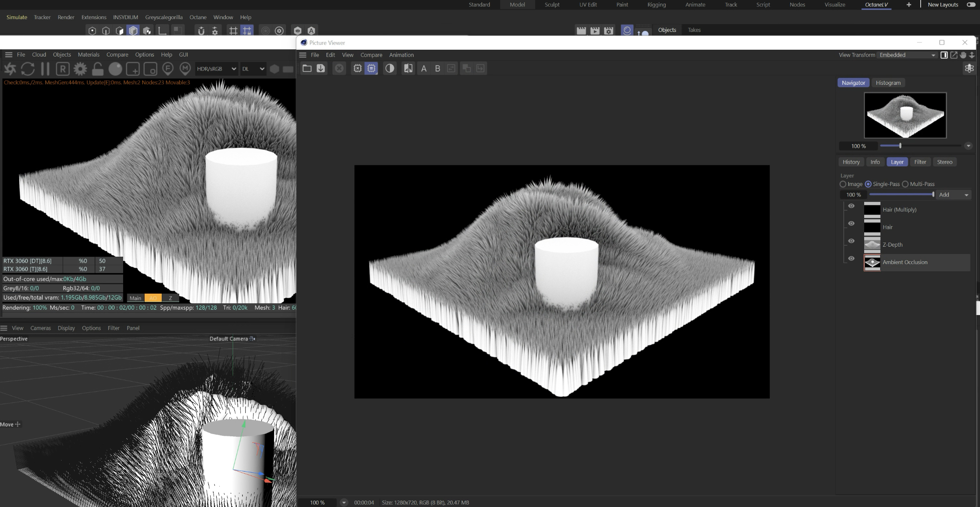Viewport: 980px width, 507px height.
Task: Hide the Z-Depth layer eye icon
Action: [851, 241]
